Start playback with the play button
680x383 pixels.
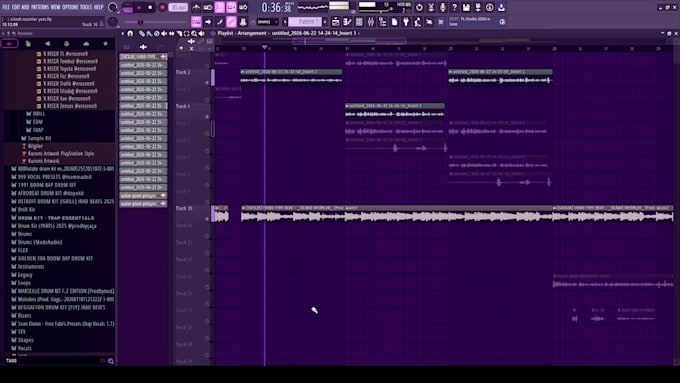(x=139, y=7)
